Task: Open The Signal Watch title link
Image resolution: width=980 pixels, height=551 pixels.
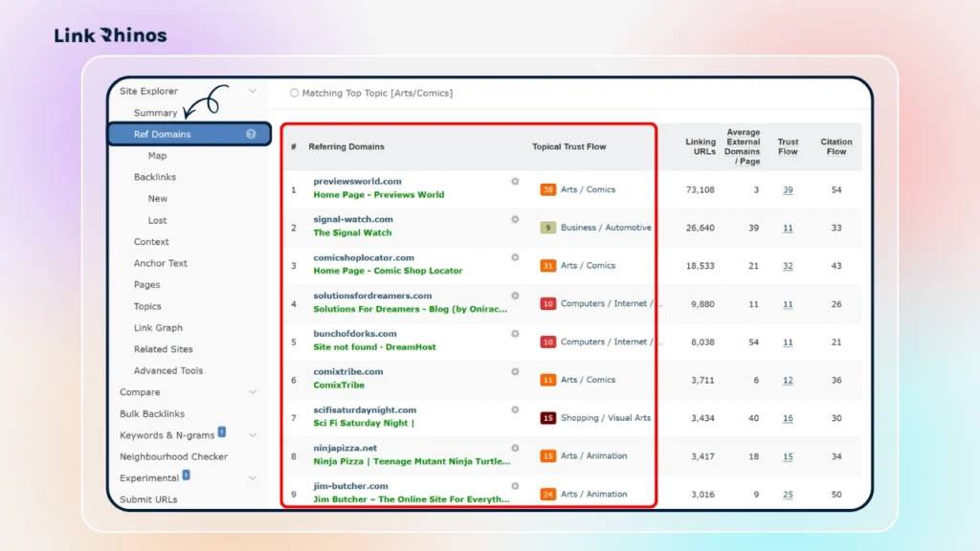Action: [352, 233]
